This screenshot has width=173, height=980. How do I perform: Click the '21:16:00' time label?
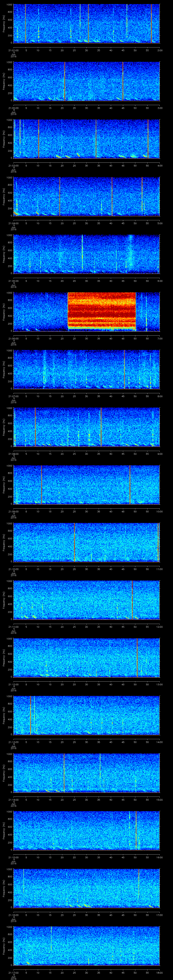click(x=13, y=915)
